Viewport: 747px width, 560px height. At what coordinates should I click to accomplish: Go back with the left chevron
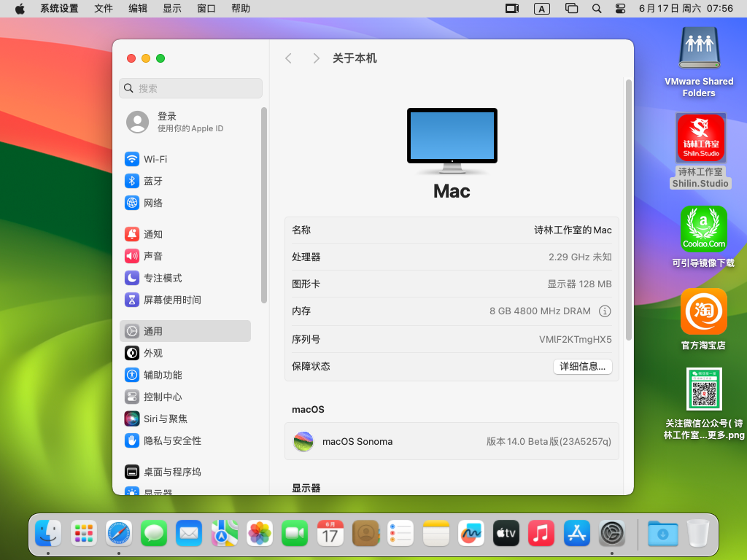click(x=289, y=58)
